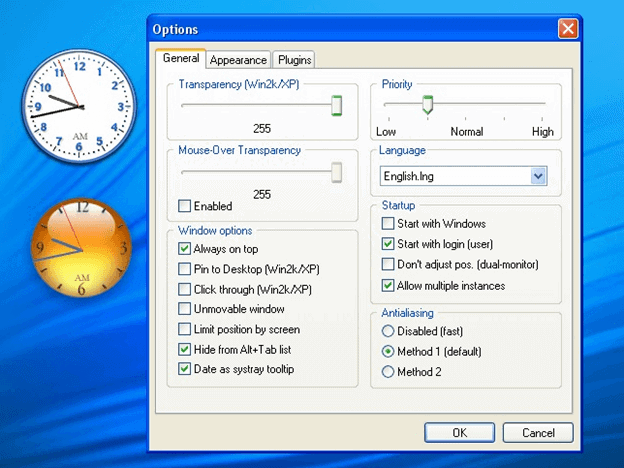This screenshot has width=624, height=468.
Task: Click the Mouse-Over Transparency slider handle
Action: (337, 172)
